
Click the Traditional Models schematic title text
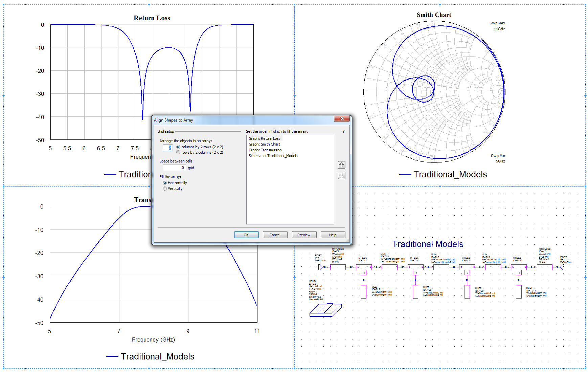click(428, 244)
